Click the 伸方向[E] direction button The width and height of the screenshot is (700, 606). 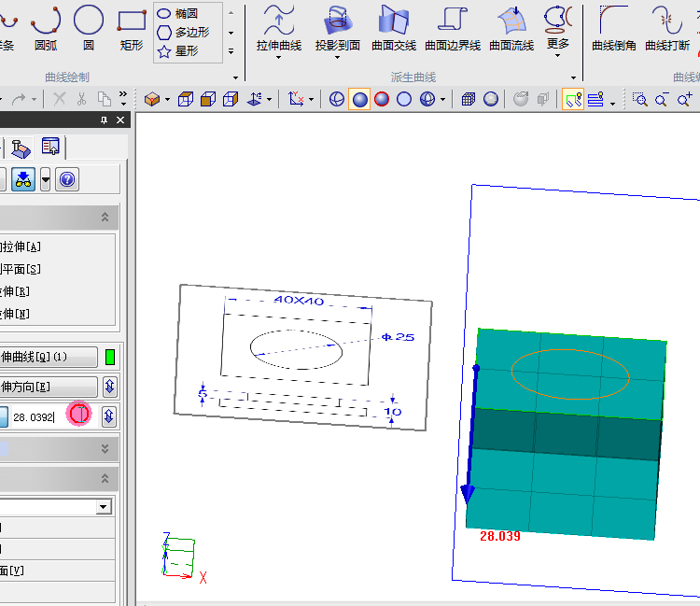click(49, 387)
